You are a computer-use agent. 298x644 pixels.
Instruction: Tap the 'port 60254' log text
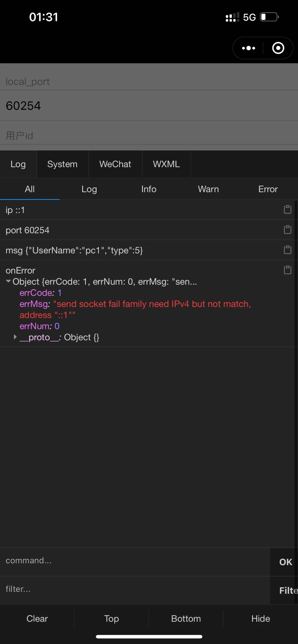click(x=27, y=230)
